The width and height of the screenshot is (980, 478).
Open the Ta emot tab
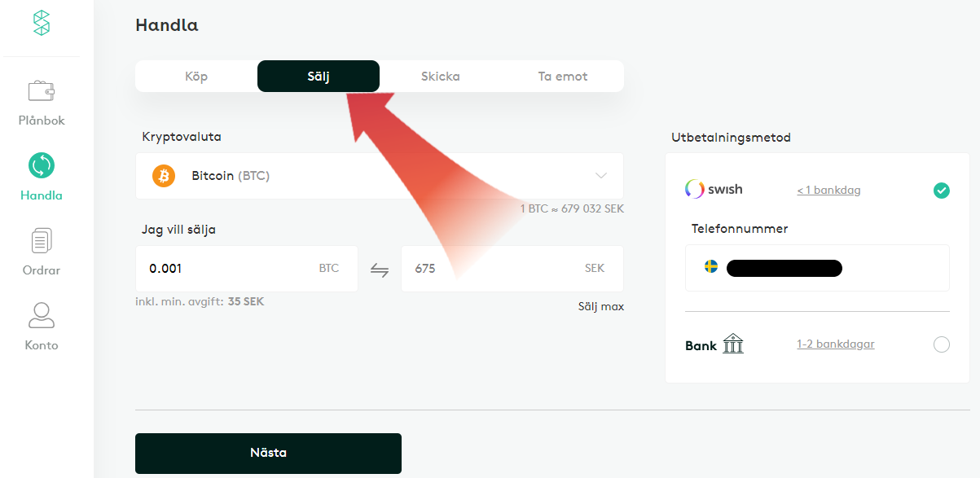tap(563, 77)
